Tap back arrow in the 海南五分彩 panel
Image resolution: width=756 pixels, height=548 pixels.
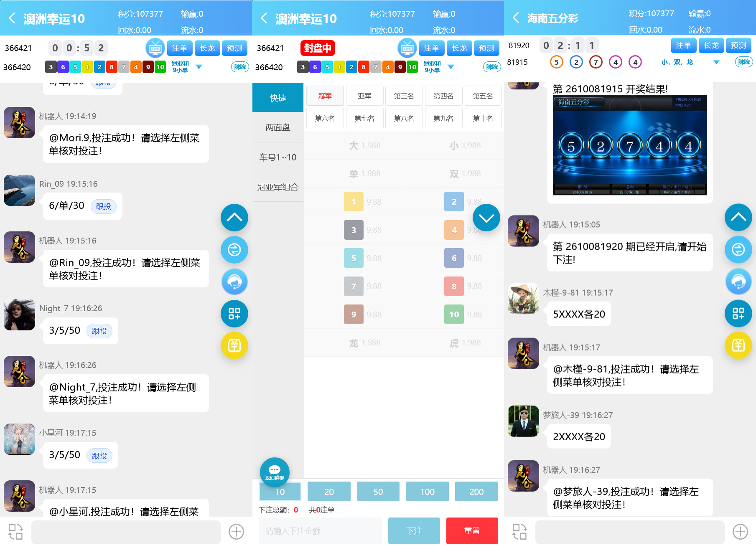tap(516, 18)
